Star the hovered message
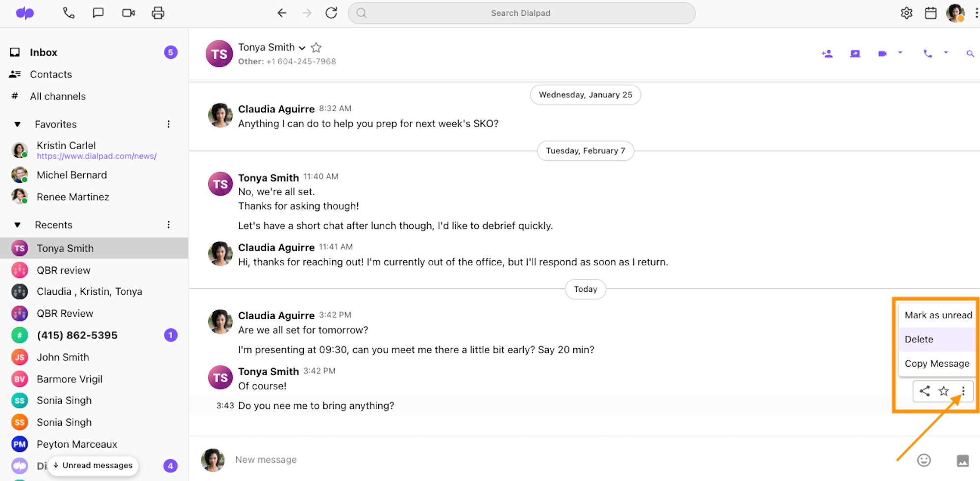This screenshot has width=980, height=481. (x=944, y=391)
